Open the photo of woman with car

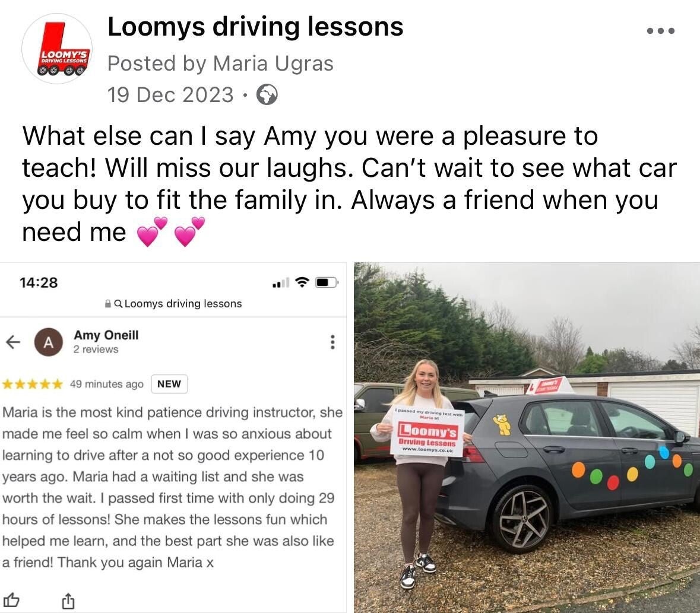527,438
